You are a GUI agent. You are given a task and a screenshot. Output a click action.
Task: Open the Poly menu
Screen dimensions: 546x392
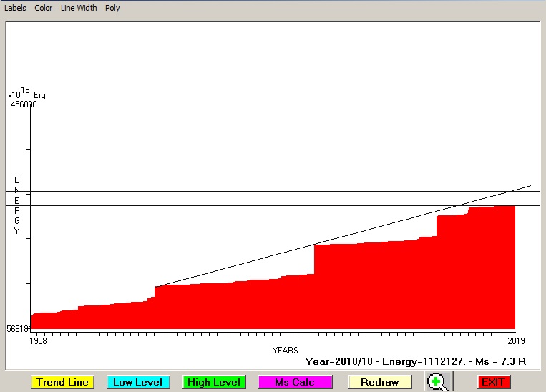(112, 8)
